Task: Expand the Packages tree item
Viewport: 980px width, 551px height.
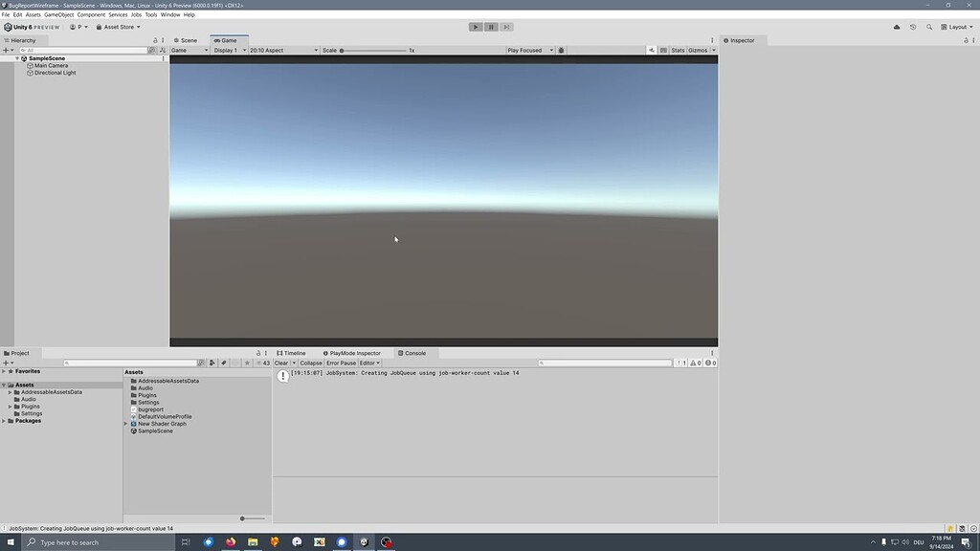Action: point(4,420)
